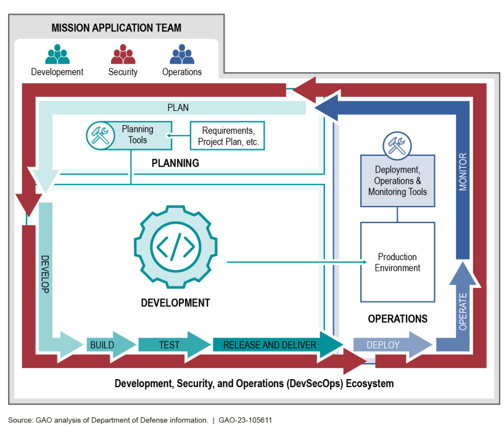Click the Planning Tools hammer-and-wrench icon
Viewport: 504px width, 426px height.
point(101,135)
